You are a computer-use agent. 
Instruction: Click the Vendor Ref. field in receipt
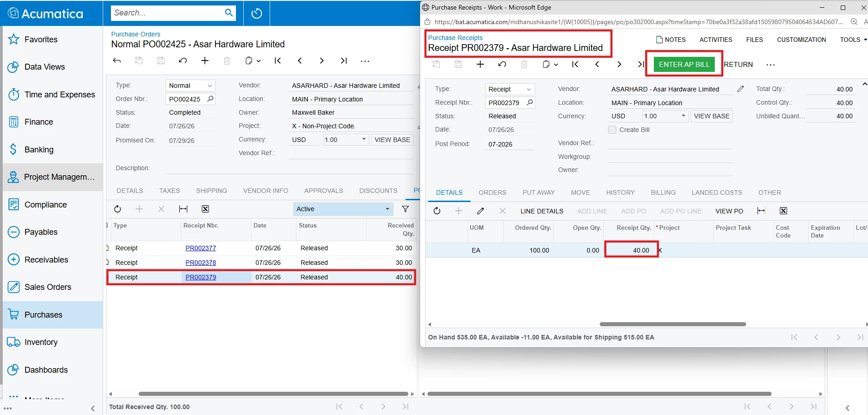pyautogui.click(x=670, y=143)
